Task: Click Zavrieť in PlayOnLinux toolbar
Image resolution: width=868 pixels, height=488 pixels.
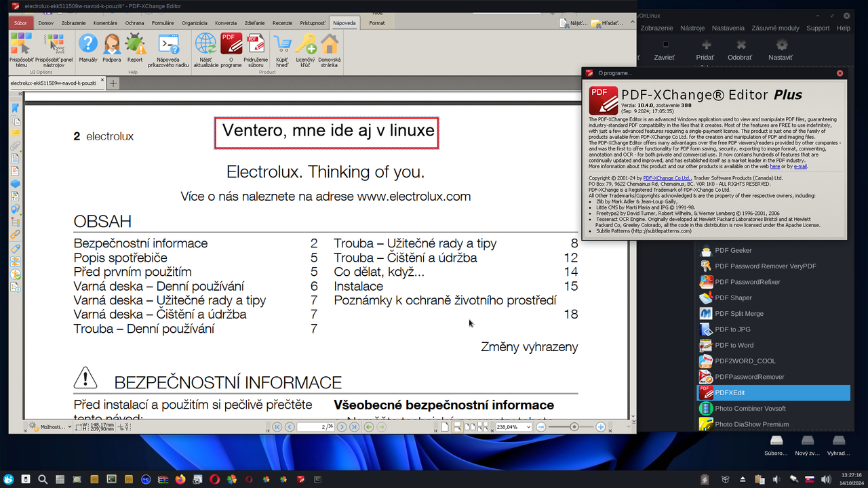Action: [x=665, y=50]
